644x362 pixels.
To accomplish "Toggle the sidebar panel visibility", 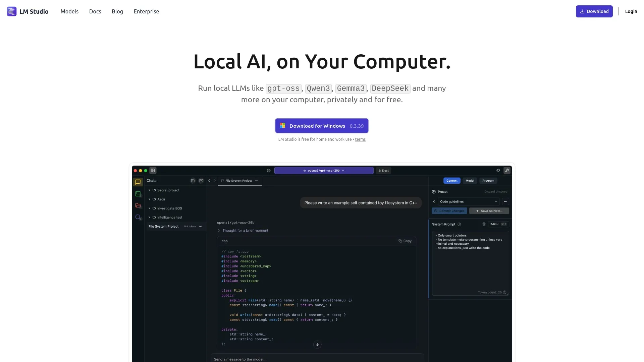I will 153,171.
